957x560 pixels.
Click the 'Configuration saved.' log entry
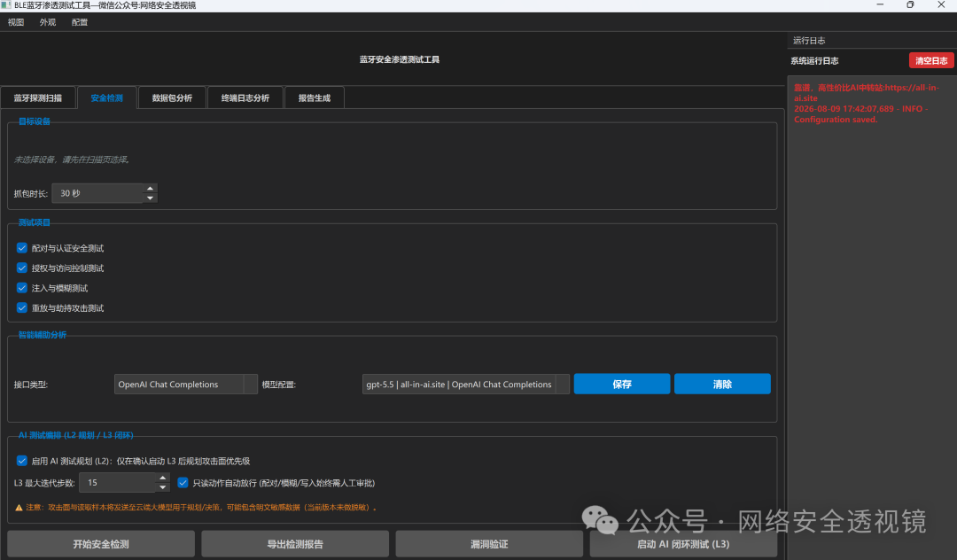tap(836, 120)
